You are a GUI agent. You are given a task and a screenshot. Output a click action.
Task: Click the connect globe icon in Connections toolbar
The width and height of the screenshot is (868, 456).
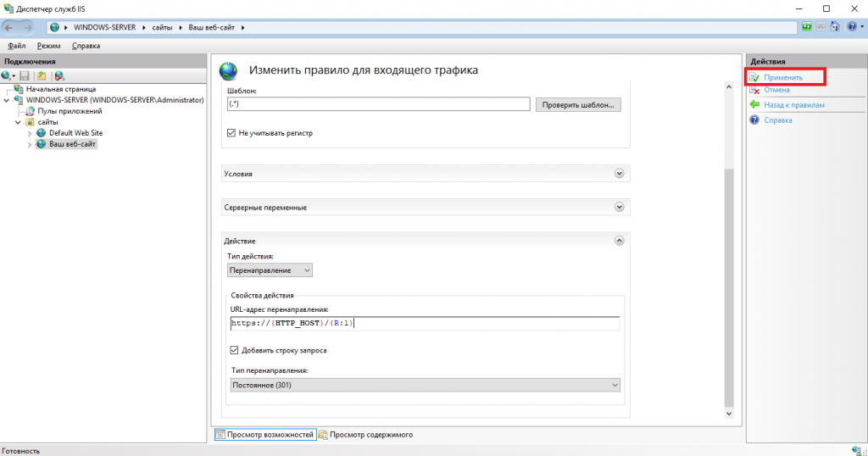click(x=7, y=75)
